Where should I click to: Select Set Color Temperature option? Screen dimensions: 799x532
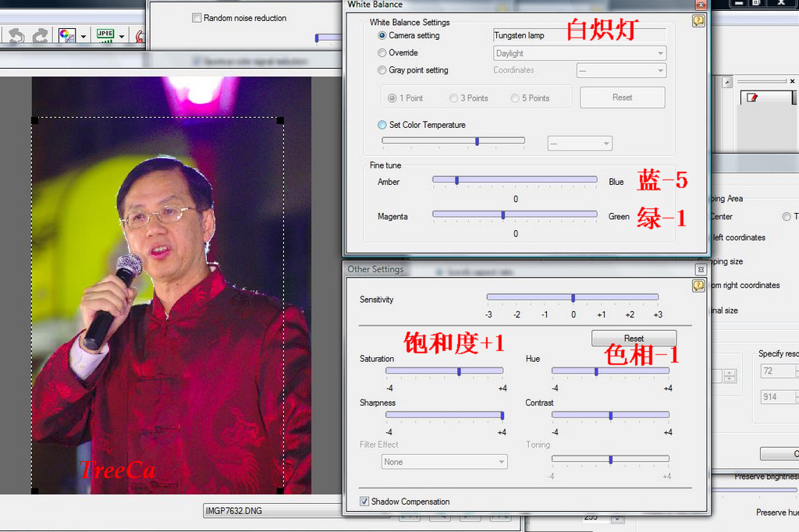pos(382,125)
